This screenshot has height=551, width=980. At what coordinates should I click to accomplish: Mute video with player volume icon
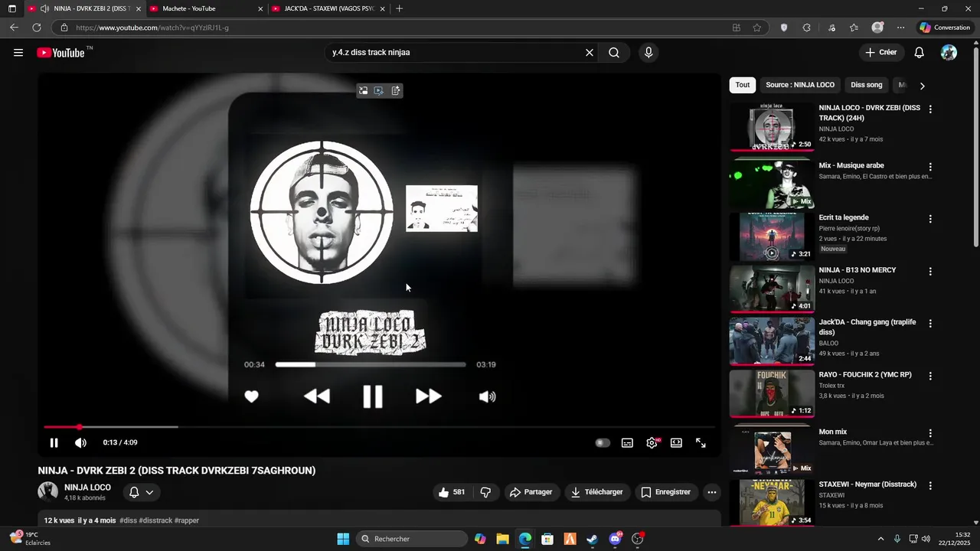click(80, 443)
